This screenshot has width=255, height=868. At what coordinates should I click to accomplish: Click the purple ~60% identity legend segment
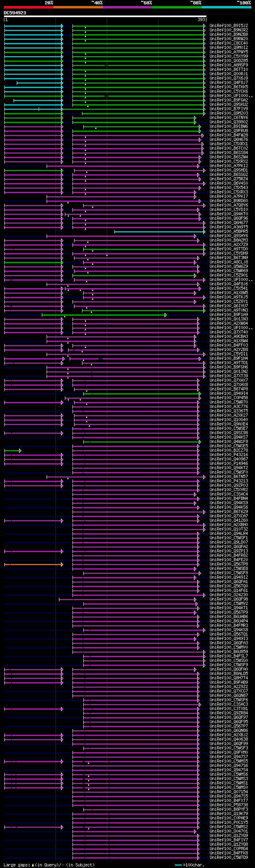[x=127, y=7]
